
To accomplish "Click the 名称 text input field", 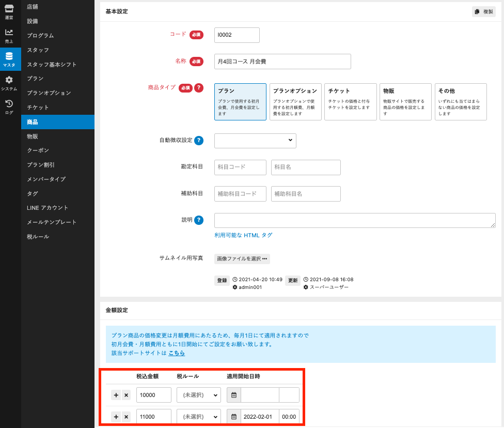I will click(x=282, y=62).
